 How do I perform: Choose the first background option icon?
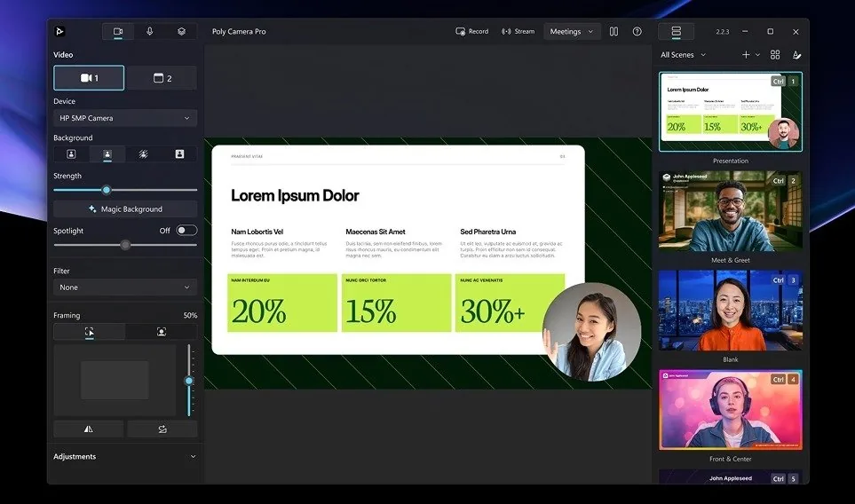(71, 154)
